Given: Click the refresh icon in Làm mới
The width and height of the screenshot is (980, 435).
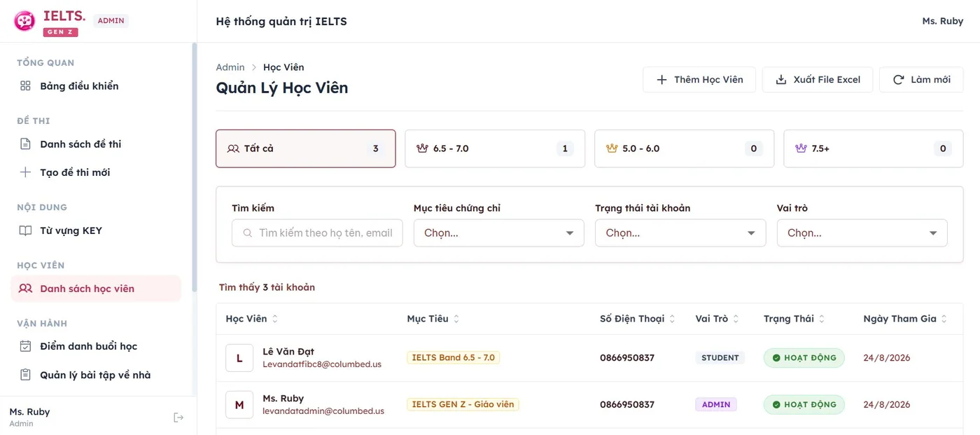Looking at the screenshot, I should pyautogui.click(x=899, y=80).
